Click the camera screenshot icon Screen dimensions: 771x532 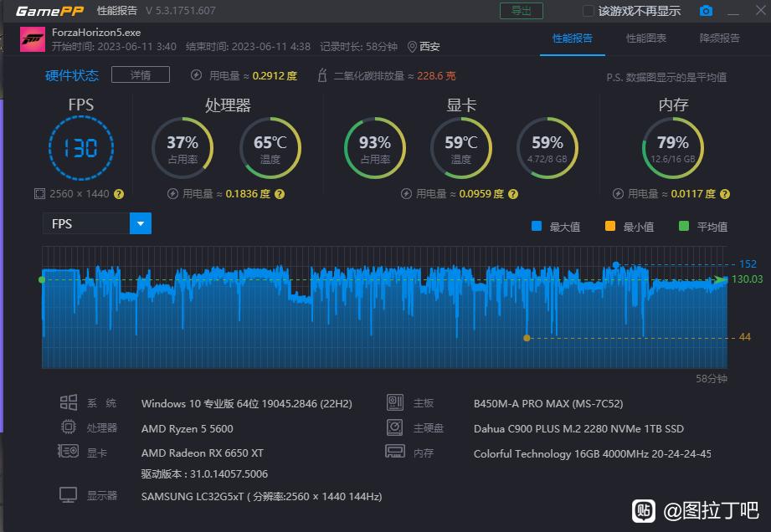(x=706, y=11)
